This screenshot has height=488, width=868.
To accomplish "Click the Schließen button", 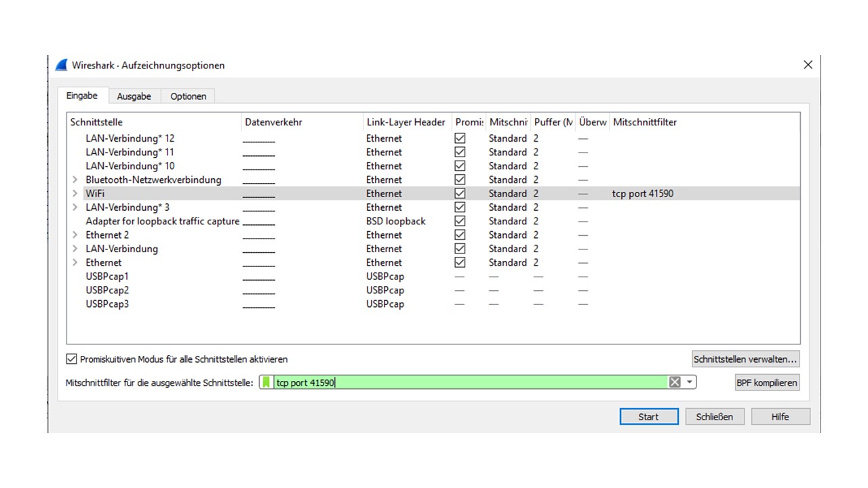I will [x=715, y=417].
